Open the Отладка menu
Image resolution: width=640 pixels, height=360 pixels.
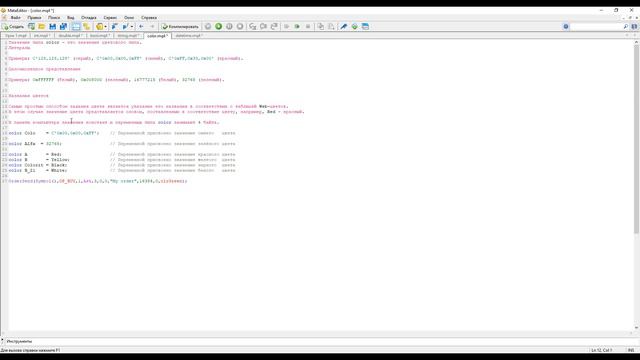pos(89,18)
